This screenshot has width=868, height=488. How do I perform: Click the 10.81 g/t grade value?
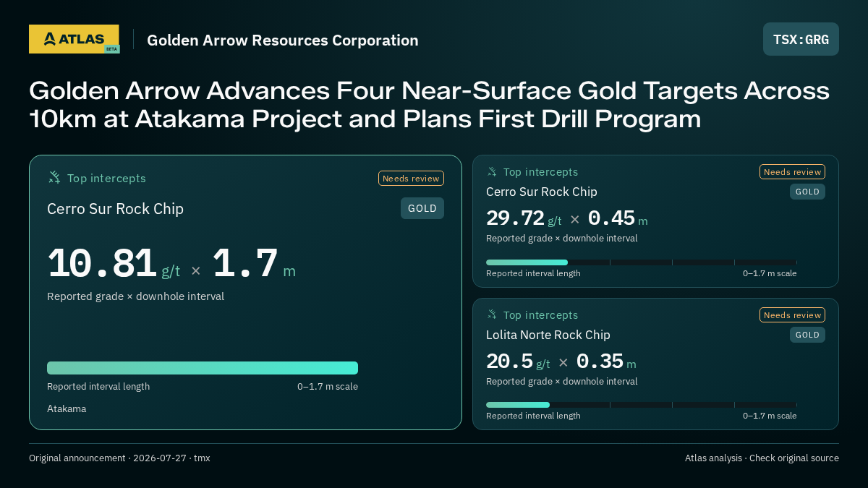pyautogui.click(x=114, y=264)
